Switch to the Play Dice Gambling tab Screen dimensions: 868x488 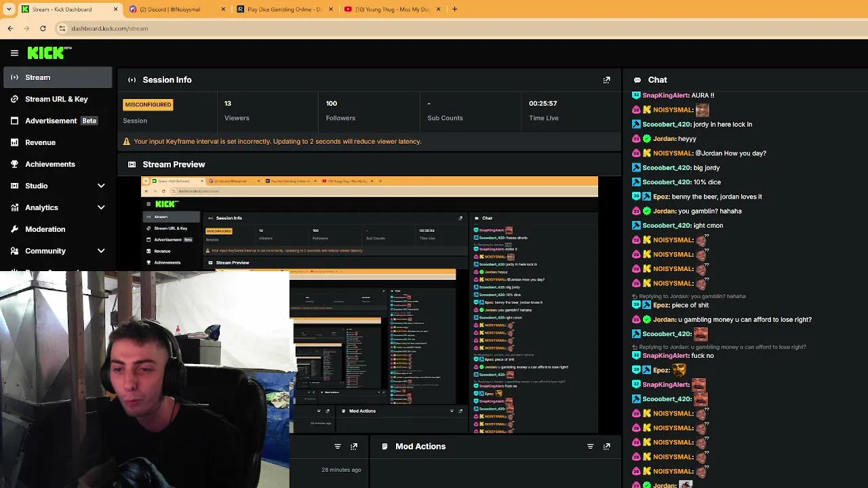point(285,9)
